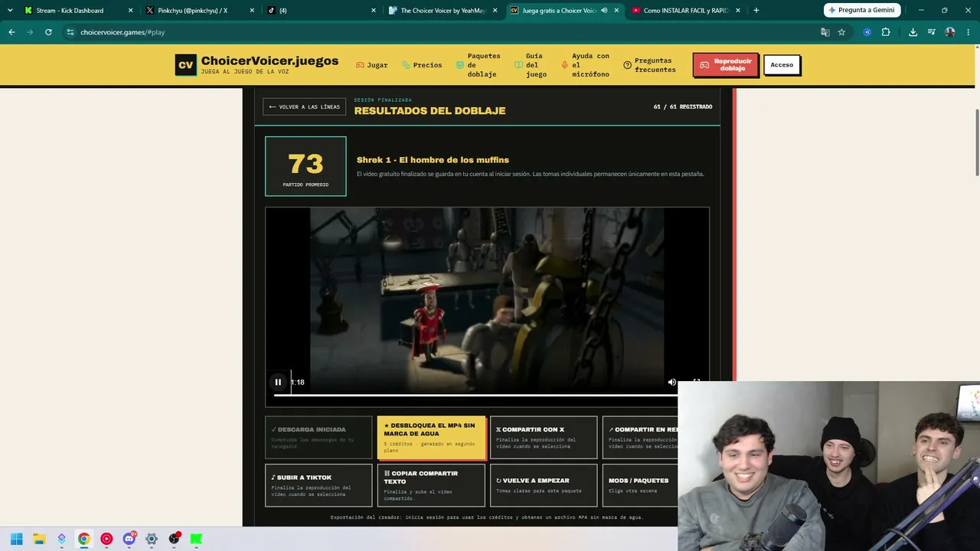Click Desbloquea el MP4 sin marca de agua
Screen dimensions: 980x551
431,438
